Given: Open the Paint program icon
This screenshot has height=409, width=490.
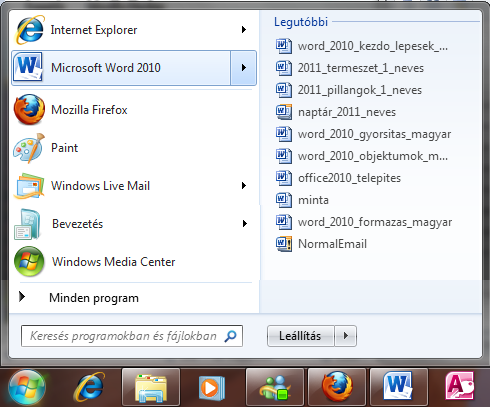Looking at the screenshot, I should point(29,148).
